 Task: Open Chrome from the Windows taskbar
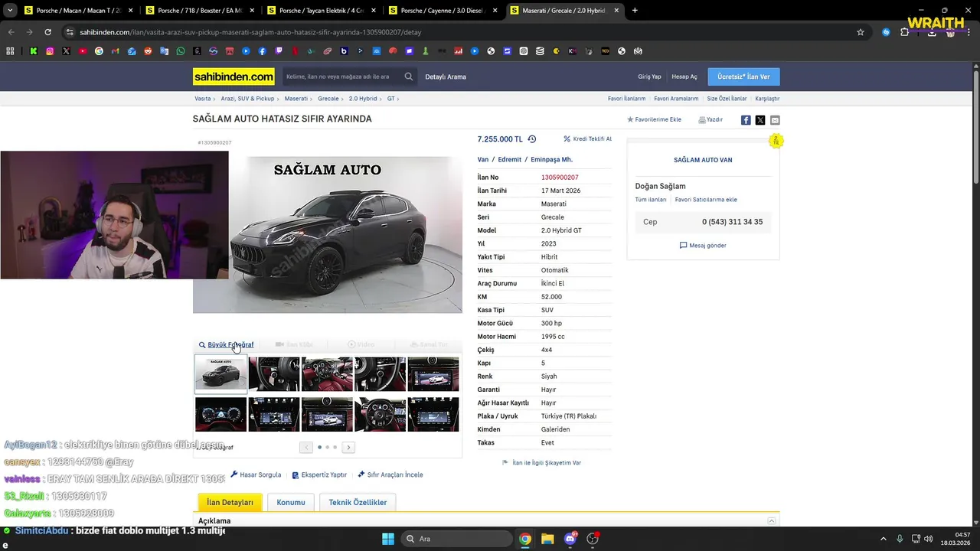click(525, 539)
